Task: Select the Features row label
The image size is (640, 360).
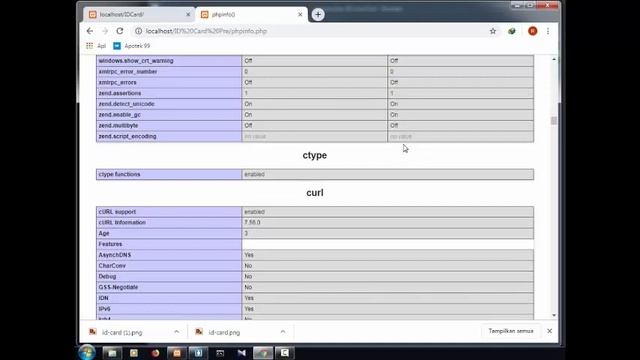Action: click(x=110, y=244)
